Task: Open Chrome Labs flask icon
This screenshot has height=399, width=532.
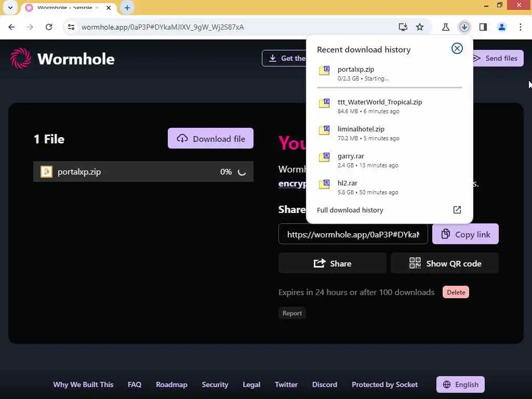Action: [445, 27]
